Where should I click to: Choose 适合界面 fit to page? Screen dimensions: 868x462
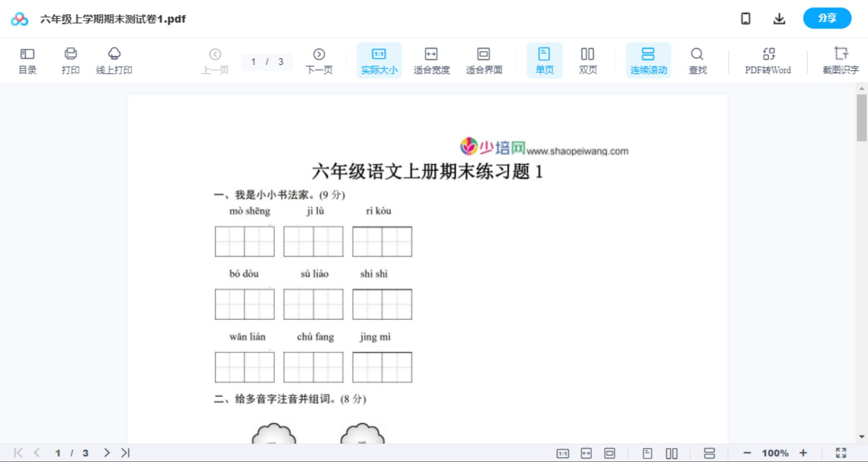click(484, 60)
